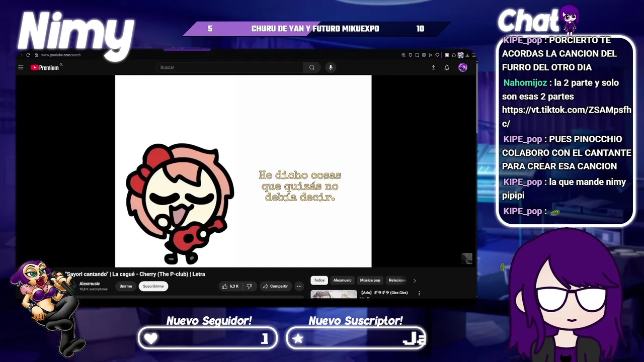The height and width of the screenshot is (362, 644).
Task: Open the Alexmusic channel name link
Action: pos(90,284)
